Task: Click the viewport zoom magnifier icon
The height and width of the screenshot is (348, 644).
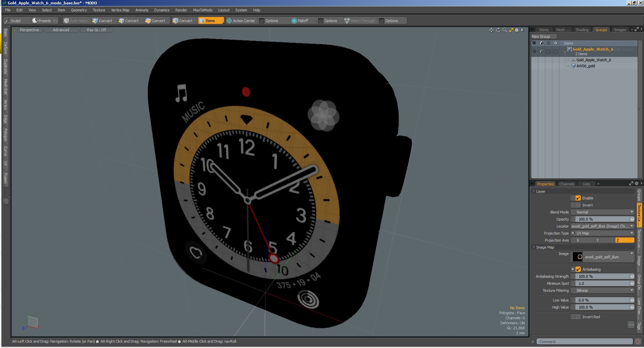Action: [x=505, y=30]
